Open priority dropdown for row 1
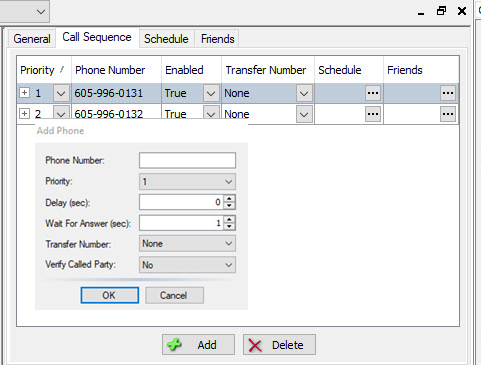 click(x=61, y=93)
